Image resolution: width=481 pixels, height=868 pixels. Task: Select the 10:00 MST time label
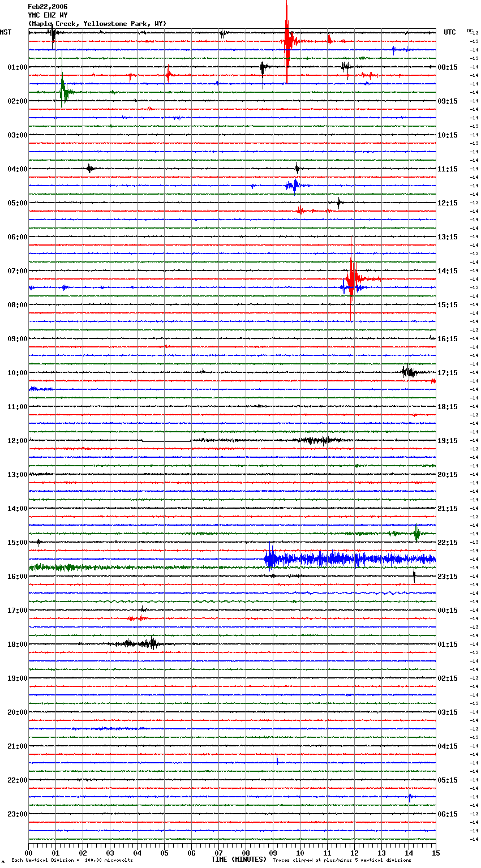[x=18, y=373]
